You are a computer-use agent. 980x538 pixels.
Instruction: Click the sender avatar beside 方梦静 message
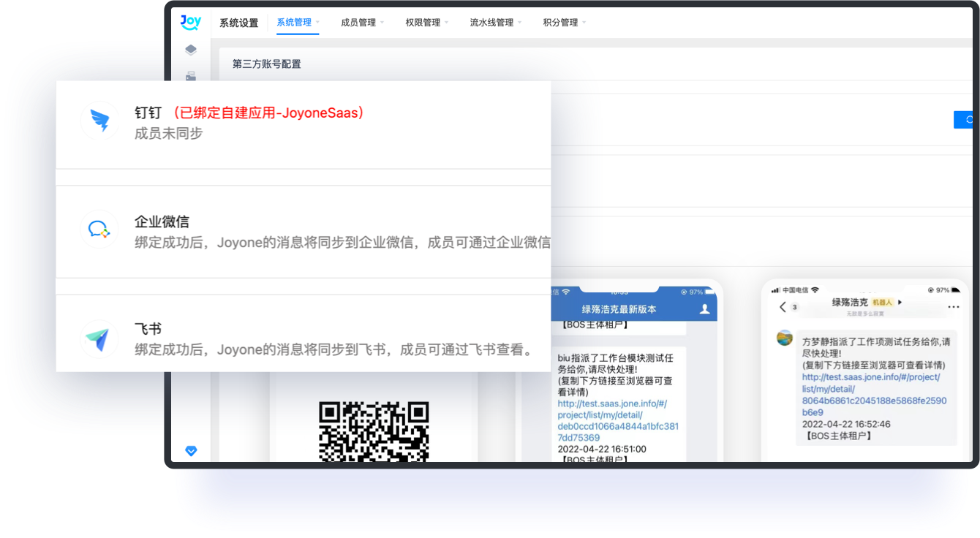pos(785,338)
